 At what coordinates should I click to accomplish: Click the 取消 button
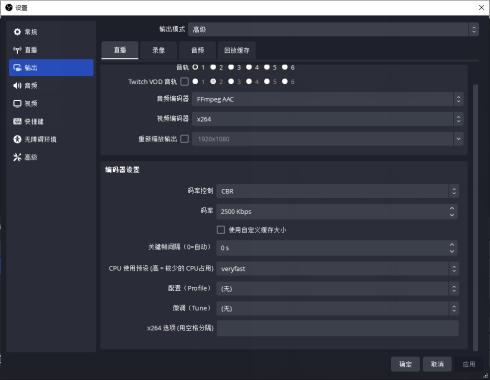437,364
